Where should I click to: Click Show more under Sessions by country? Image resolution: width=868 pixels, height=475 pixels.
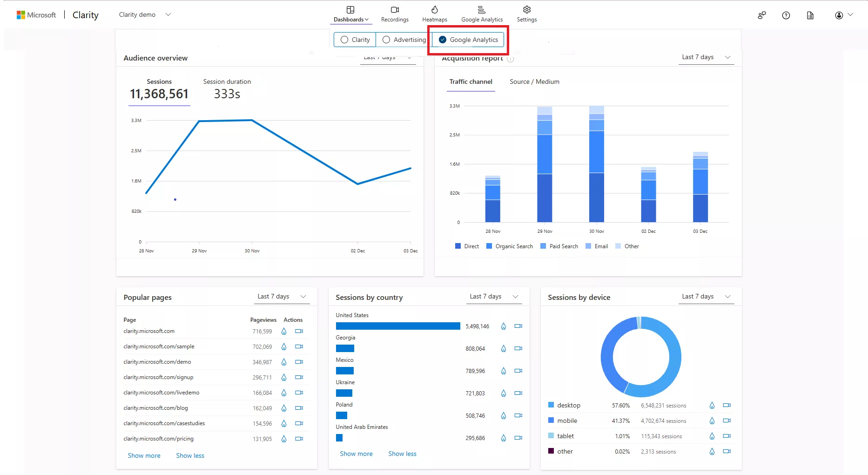pyautogui.click(x=356, y=454)
